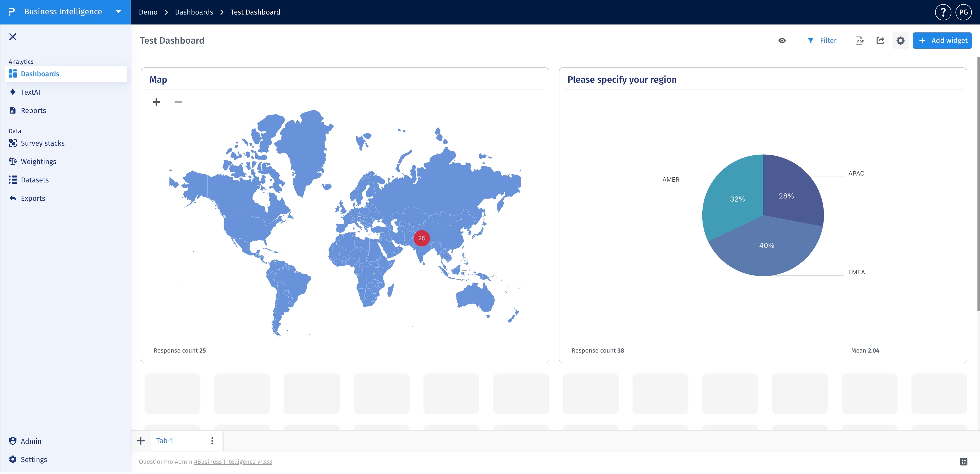Open dashboard settings gear icon
This screenshot has width=980, height=474.
[900, 41]
